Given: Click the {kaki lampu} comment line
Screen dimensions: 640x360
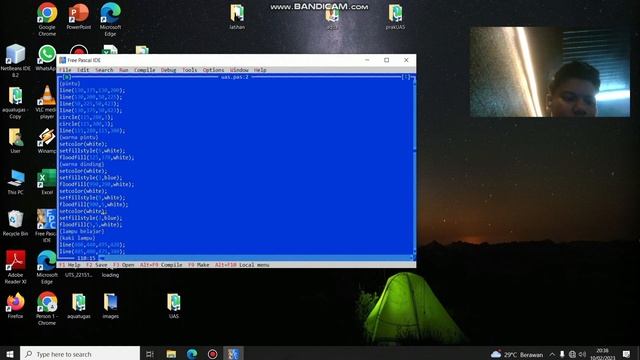Looking at the screenshot, I should [x=77, y=238].
